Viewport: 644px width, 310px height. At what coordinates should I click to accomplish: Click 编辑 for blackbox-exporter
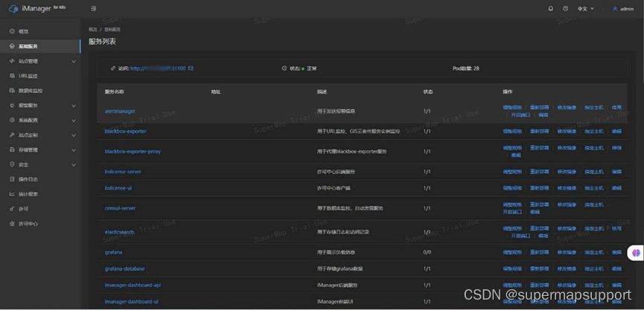(616, 132)
